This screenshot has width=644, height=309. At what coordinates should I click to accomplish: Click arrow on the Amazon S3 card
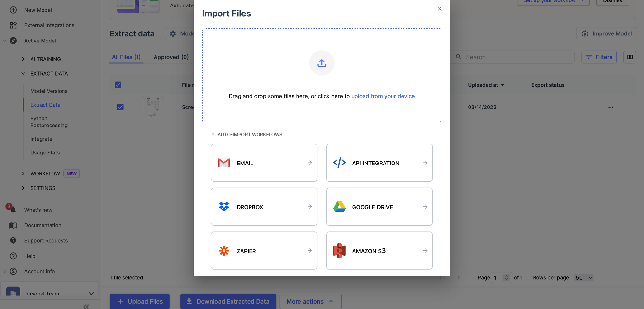425,251
